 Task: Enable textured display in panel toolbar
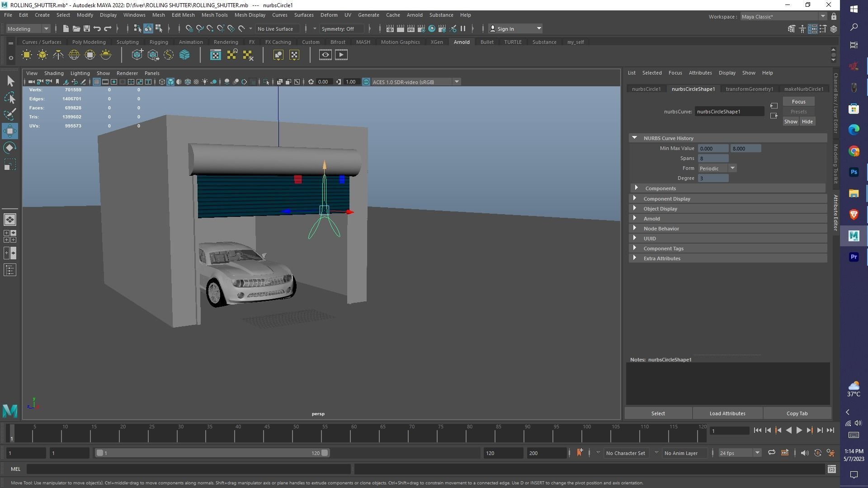click(197, 82)
